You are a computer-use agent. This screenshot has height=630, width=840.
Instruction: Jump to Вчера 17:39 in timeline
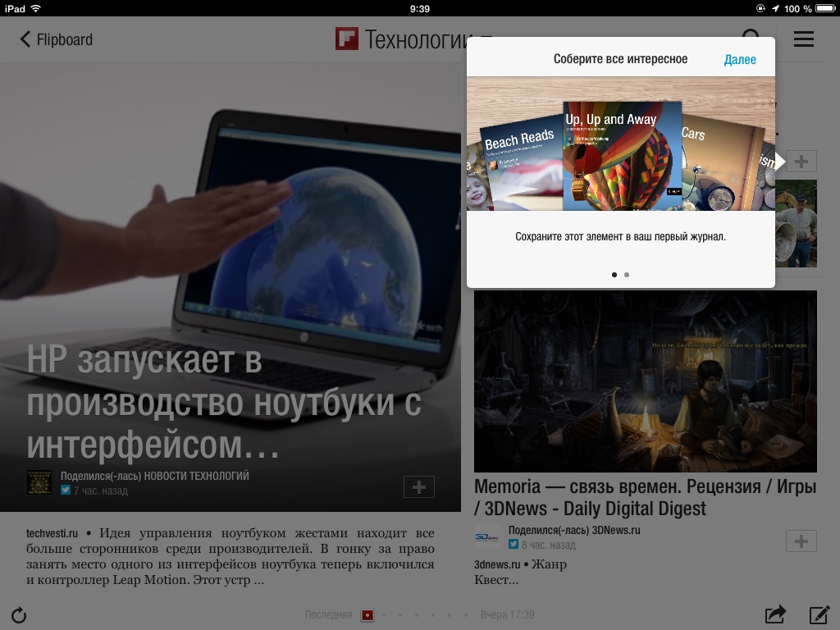pyautogui.click(x=507, y=615)
